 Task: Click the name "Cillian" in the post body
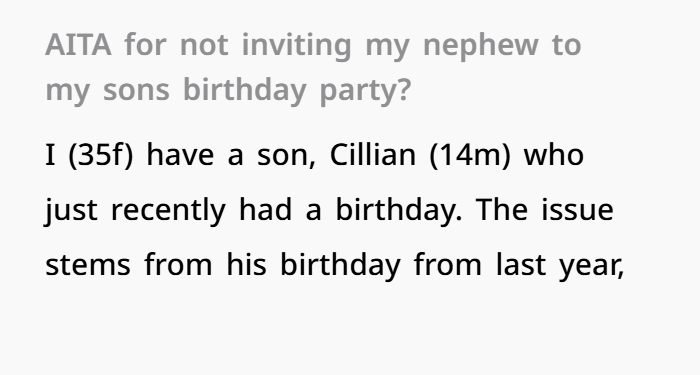click(373, 155)
